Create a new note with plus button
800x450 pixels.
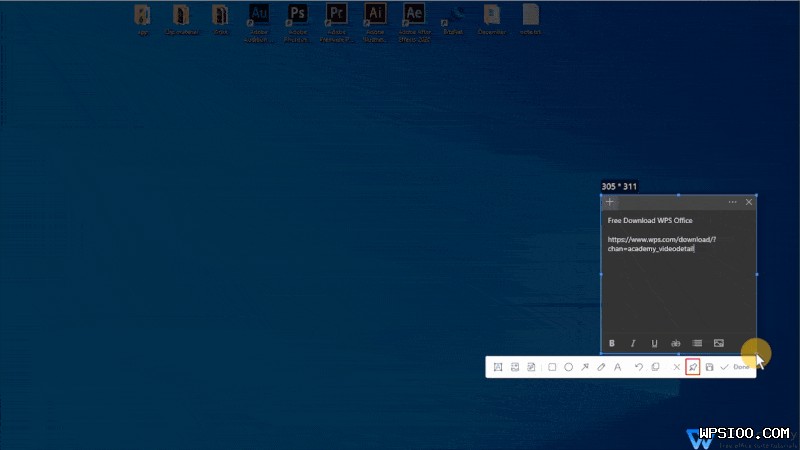(611, 202)
